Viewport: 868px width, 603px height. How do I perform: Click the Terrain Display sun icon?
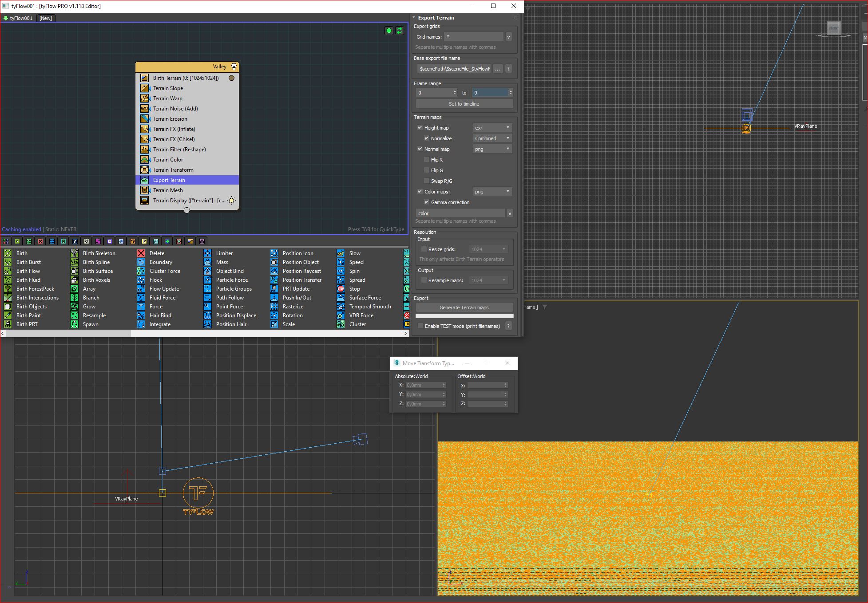click(x=231, y=201)
